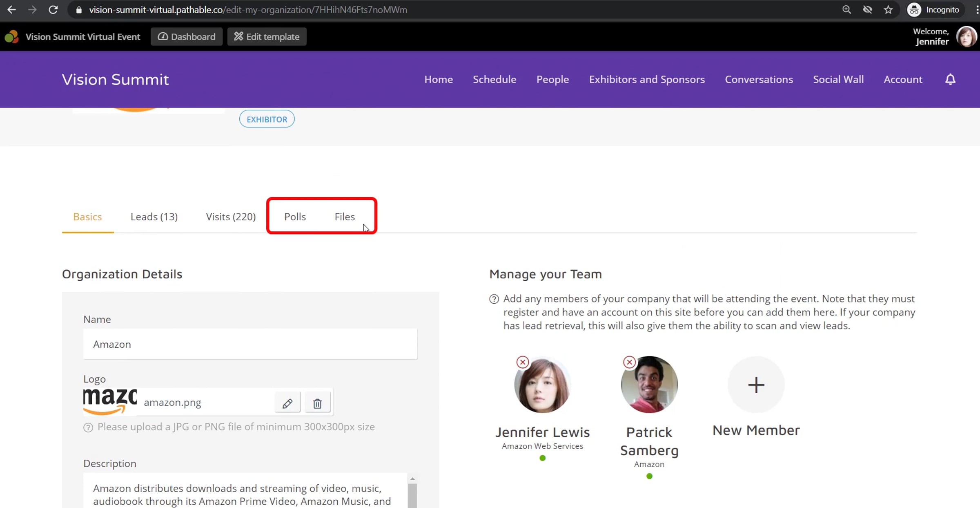Open the Files tab
The height and width of the screenshot is (508, 980).
coord(345,217)
